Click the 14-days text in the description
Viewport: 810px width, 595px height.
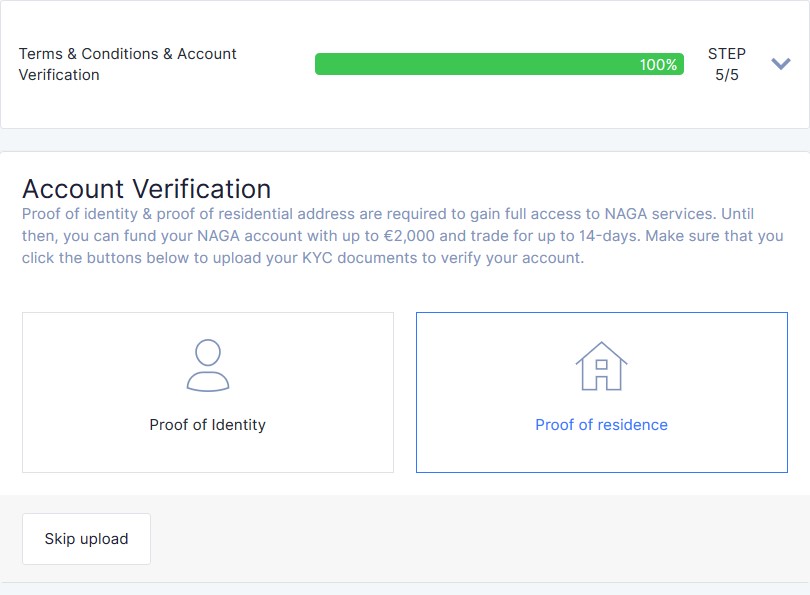610,236
